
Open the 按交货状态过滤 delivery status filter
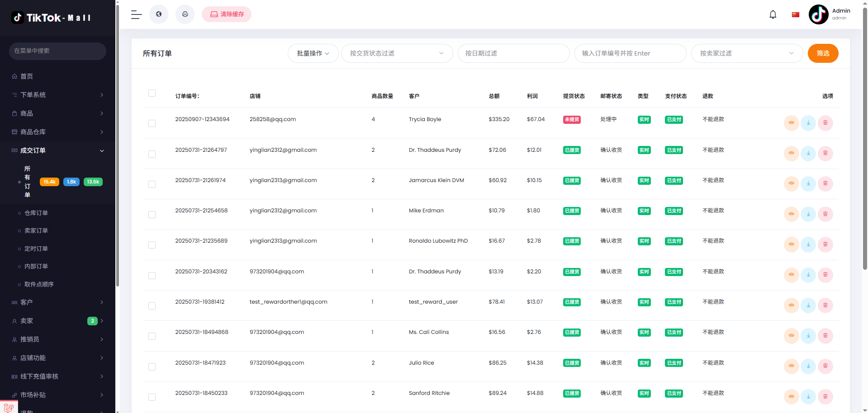397,53
